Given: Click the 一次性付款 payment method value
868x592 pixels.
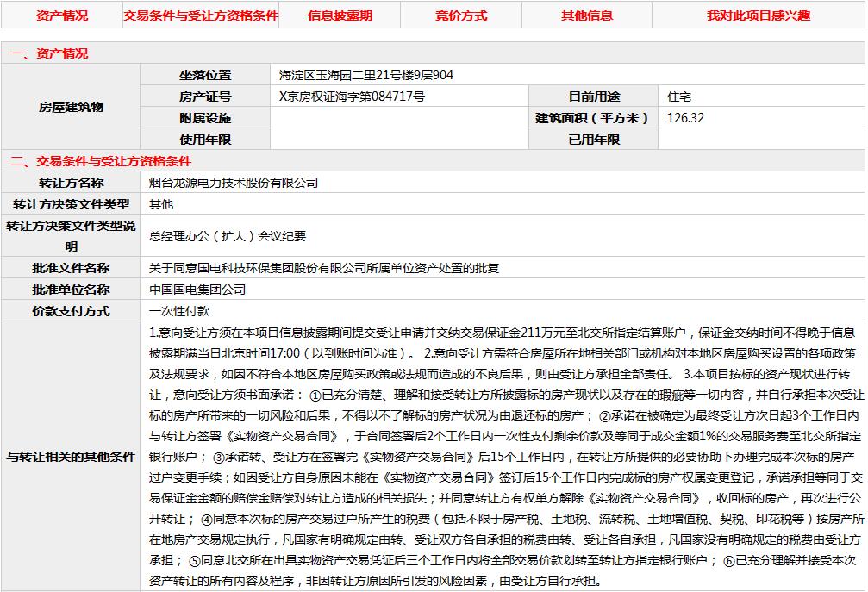Looking at the screenshot, I should 179,311.
